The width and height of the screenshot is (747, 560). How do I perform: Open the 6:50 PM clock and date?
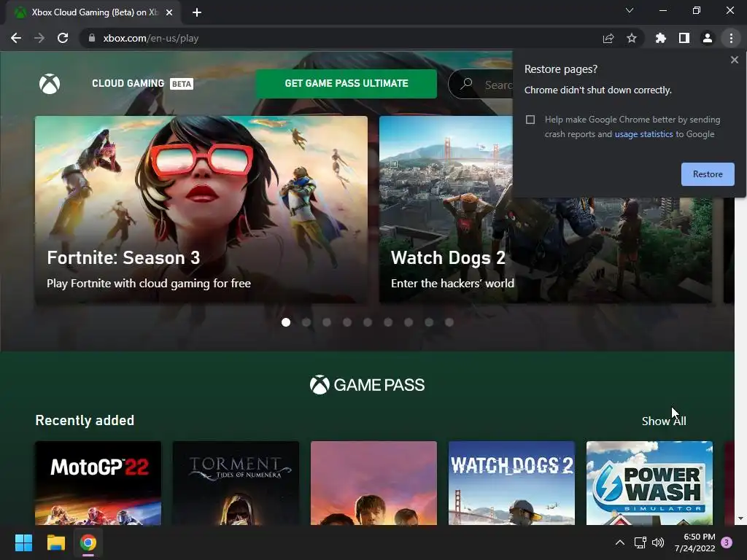pyautogui.click(x=695, y=542)
